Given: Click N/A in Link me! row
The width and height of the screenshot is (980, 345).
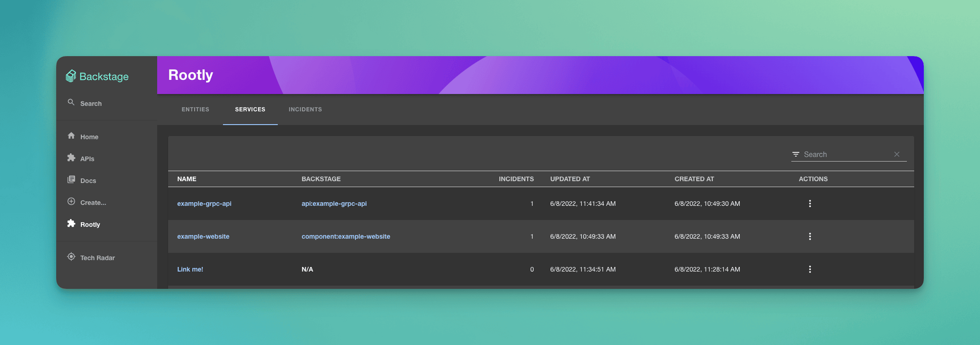Looking at the screenshot, I should coord(307,269).
